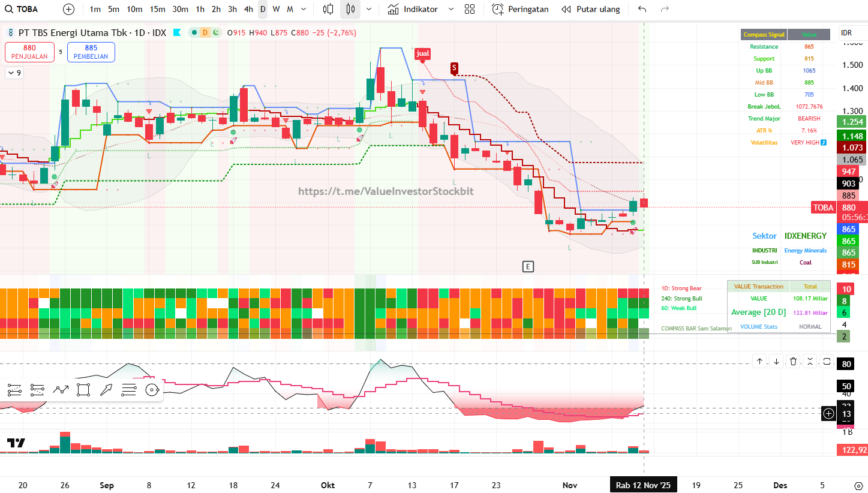Select the 1m timeframe
The image size is (868, 493).
[x=95, y=9]
